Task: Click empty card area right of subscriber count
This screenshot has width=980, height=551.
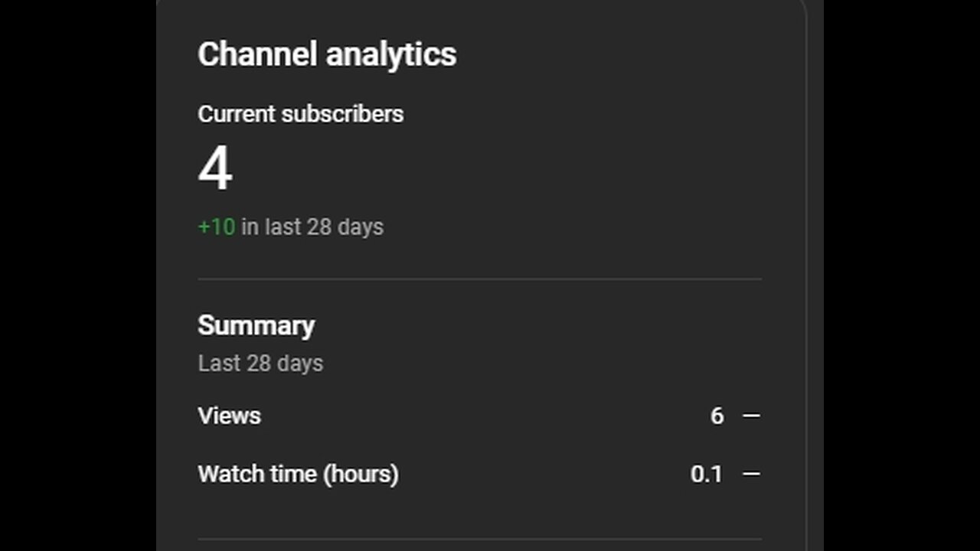Action: tap(498, 168)
